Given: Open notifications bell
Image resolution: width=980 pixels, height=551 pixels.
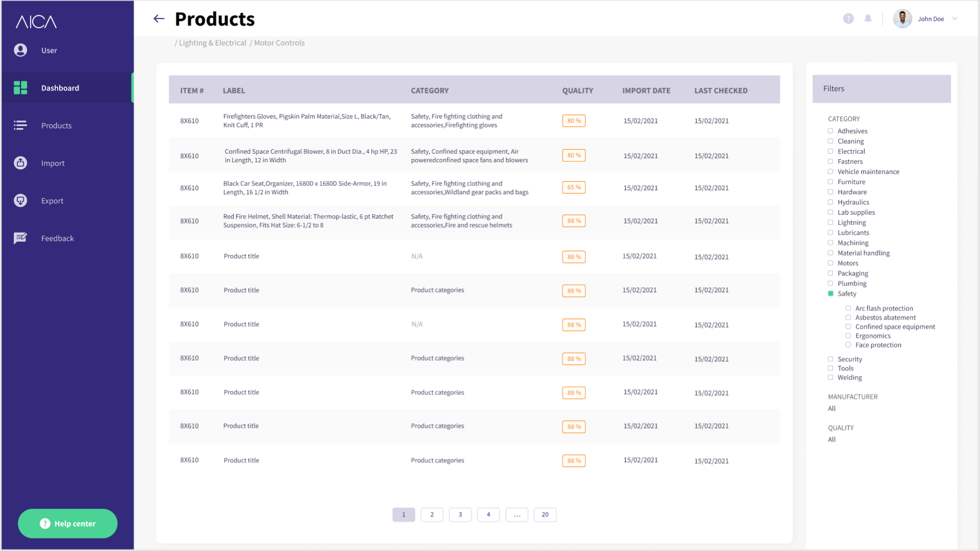Looking at the screenshot, I should [x=868, y=19].
